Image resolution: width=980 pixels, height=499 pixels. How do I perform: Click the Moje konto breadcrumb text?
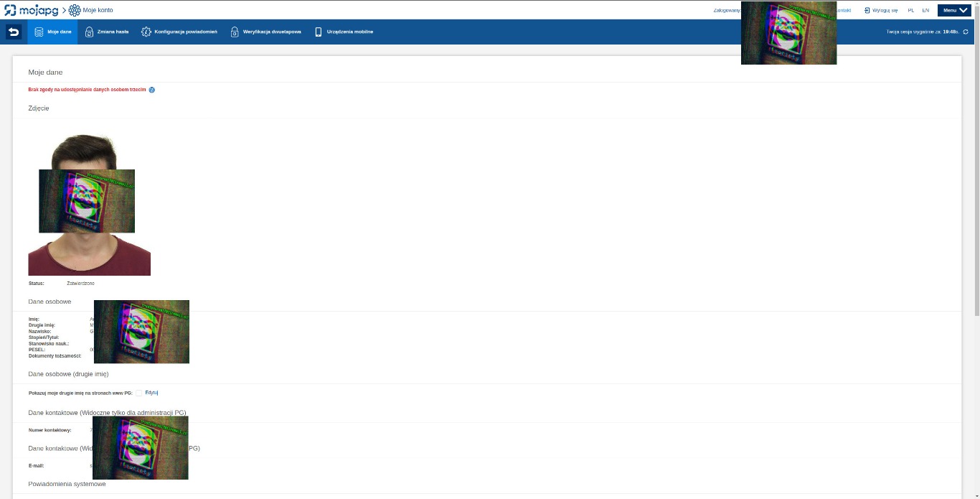tap(98, 10)
